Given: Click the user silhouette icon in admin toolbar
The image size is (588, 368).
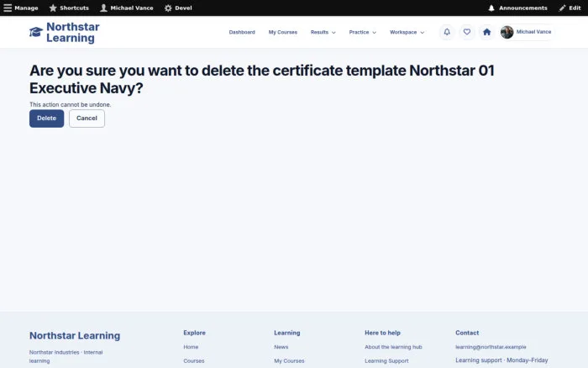Looking at the screenshot, I should coord(103,8).
